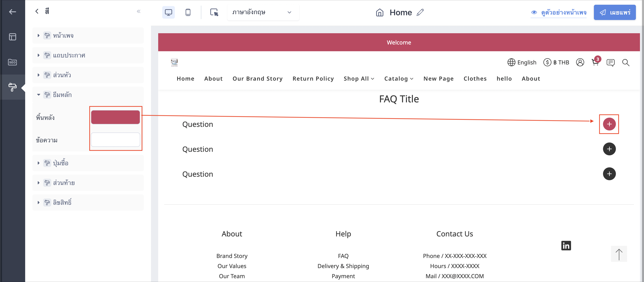Switch to mobile preview mode

coord(188,12)
